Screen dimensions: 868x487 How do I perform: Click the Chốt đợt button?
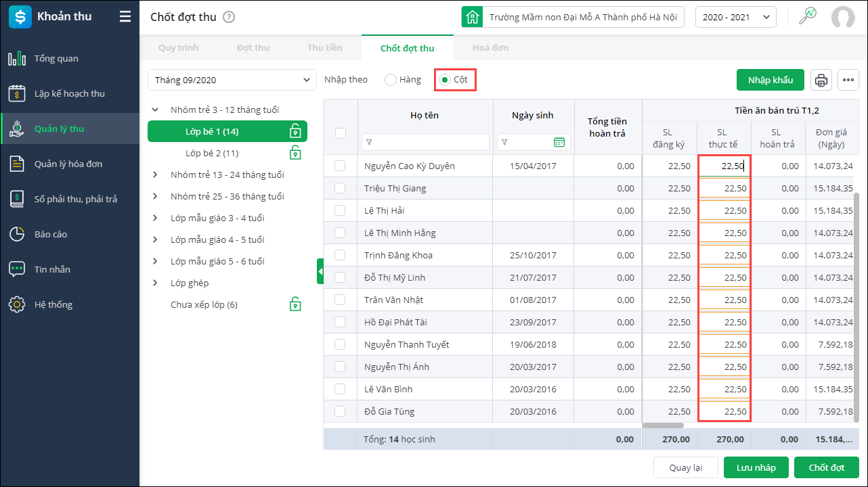pos(826,467)
